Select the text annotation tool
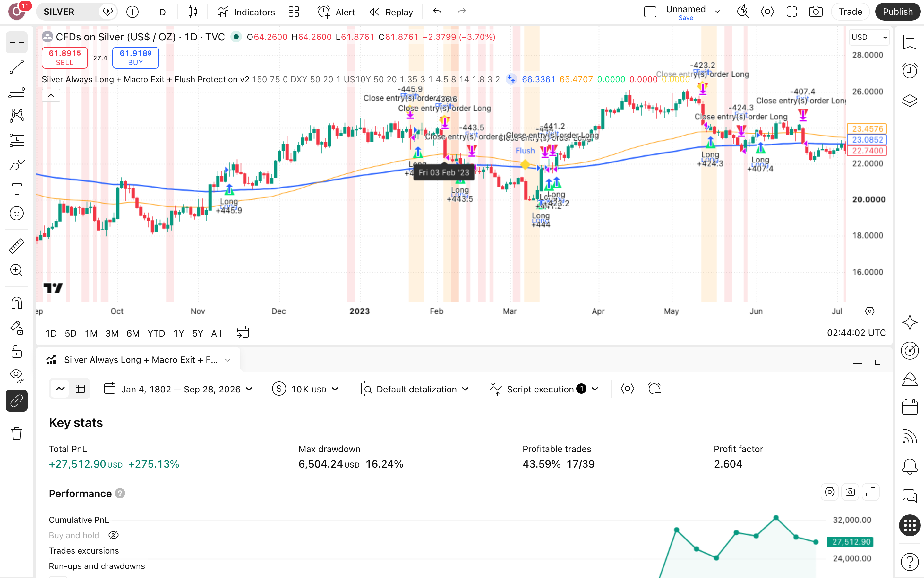Screen dimensions: 924x578 point(16,189)
